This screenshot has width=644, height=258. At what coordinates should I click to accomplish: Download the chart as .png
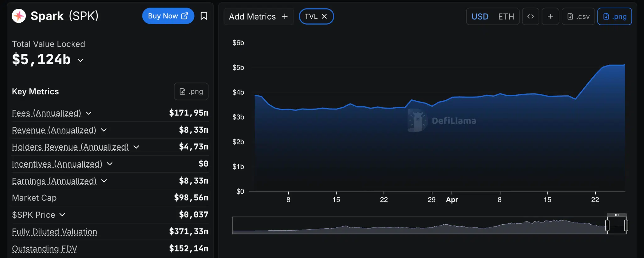614,16
